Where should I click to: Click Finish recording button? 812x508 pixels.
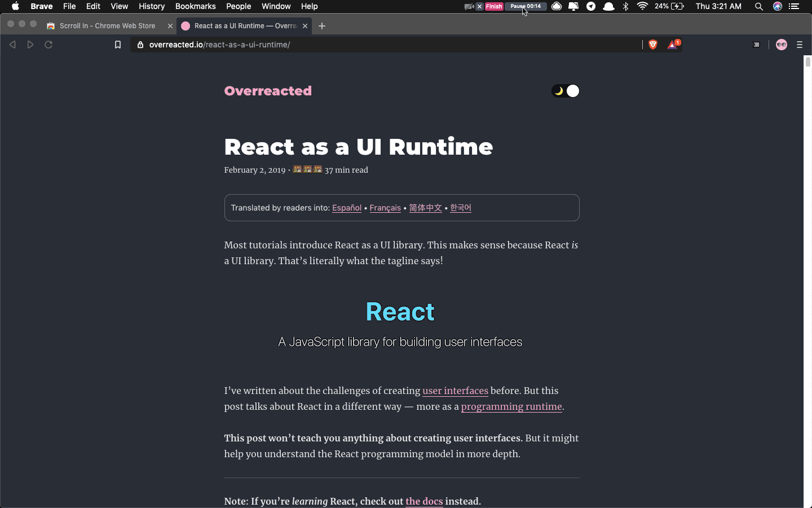pyautogui.click(x=494, y=6)
